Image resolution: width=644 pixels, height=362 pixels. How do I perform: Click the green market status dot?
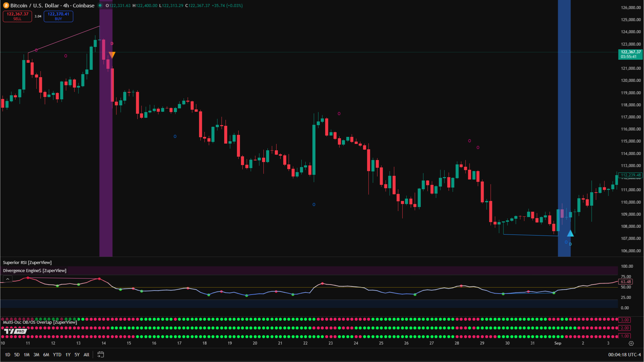100,5
